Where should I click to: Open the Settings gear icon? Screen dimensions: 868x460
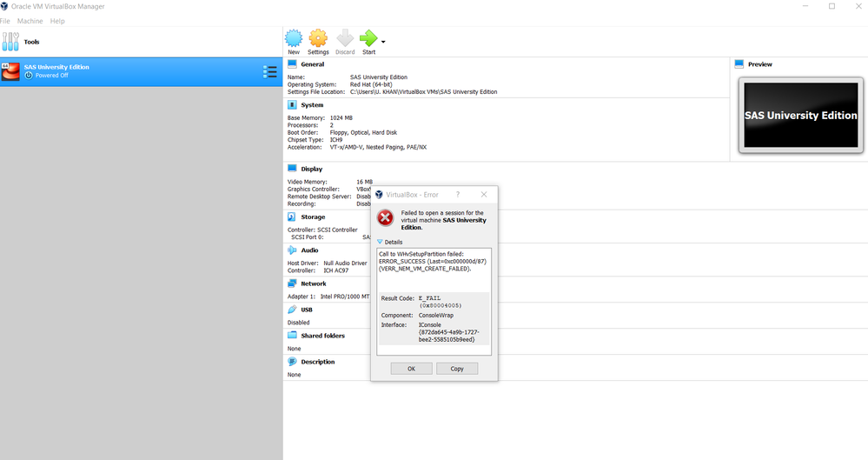pyautogui.click(x=318, y=38)
